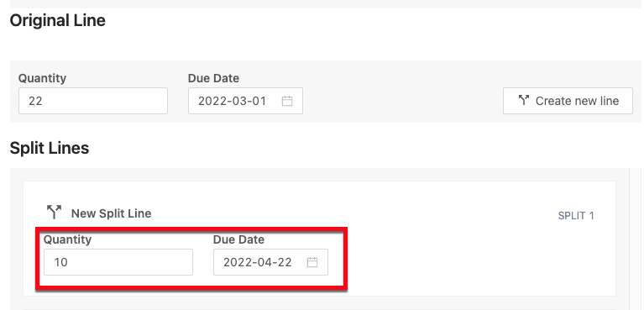Select the 2022-03-01 due date field

coord(245,101)
